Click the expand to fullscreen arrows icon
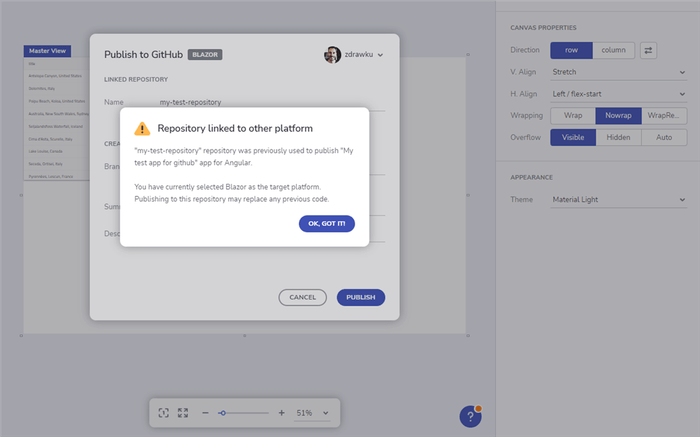700x437 pixels. (183, 413)
